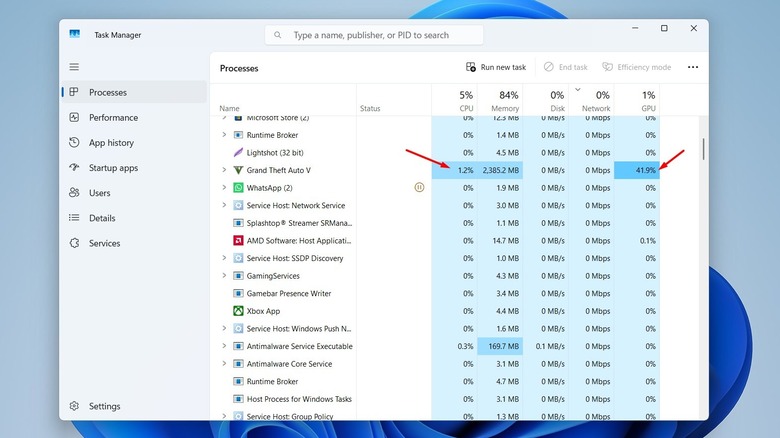The image size is (780, 438).
Task: Click Run new task button
Action: (x=496, y=67)
